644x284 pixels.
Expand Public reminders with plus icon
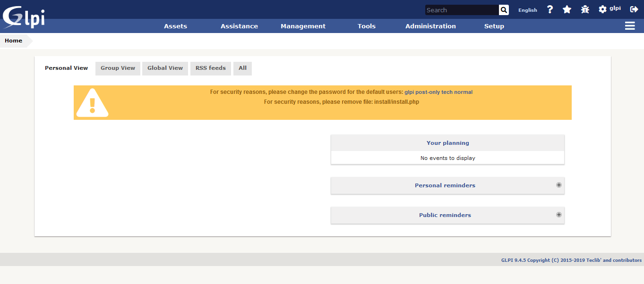(559, 215)
